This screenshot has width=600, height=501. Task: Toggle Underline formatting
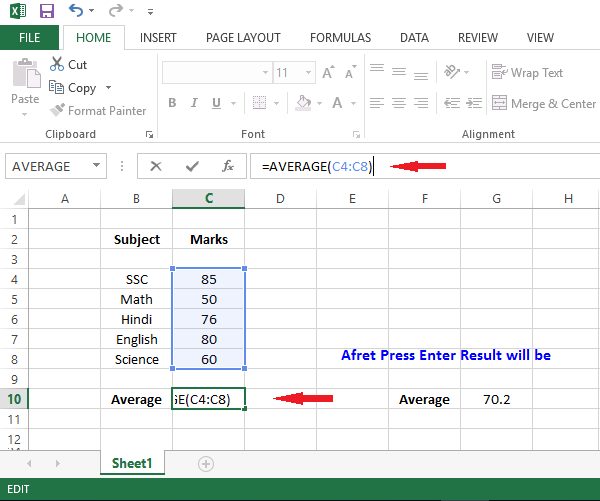point(216,103)
